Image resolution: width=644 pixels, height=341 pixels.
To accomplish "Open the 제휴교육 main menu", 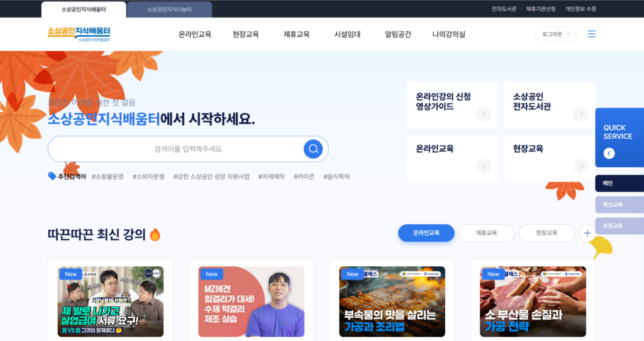I will [x=297, y=35].
